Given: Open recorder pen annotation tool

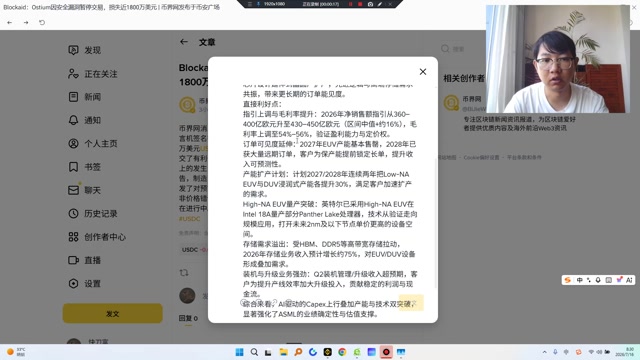Looking at the screenshot, I should (380, 4).
